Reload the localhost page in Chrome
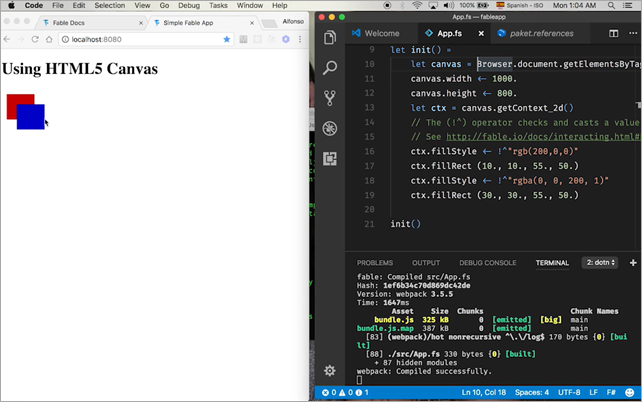Screen dimensions: 642x402 pos(35,39)
